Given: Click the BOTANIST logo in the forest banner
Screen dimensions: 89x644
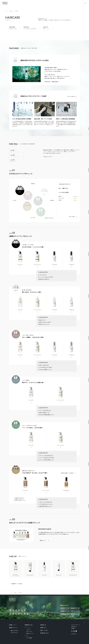Looking at the screenshot, I should click(x=12, y=599).
